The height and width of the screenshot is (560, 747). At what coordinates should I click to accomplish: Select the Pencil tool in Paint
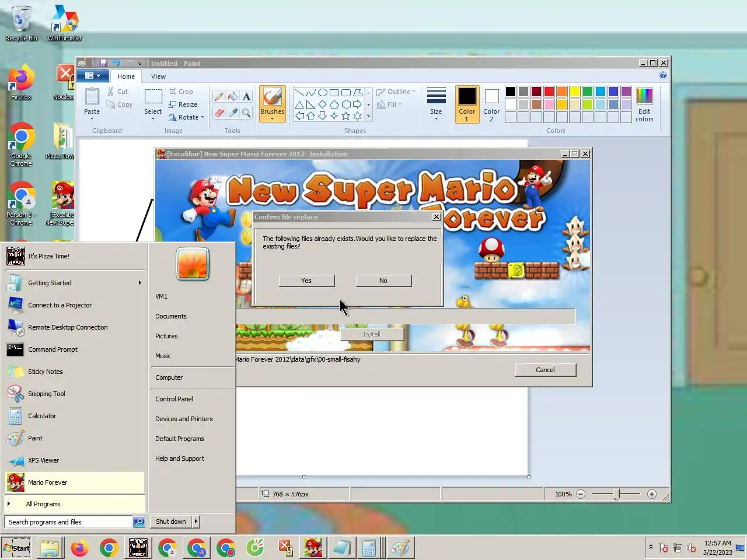tap(219, 97)
